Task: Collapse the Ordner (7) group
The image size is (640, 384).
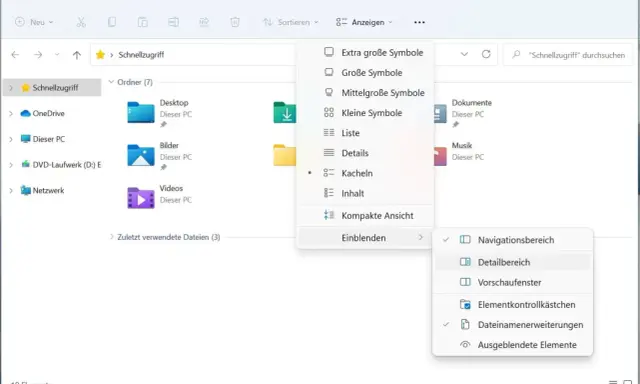Action: [111, 82]
